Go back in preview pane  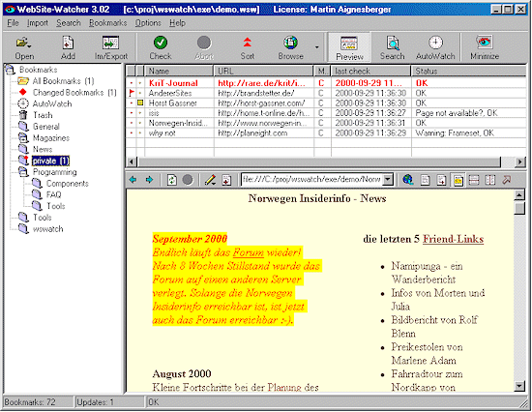[133, 180]
